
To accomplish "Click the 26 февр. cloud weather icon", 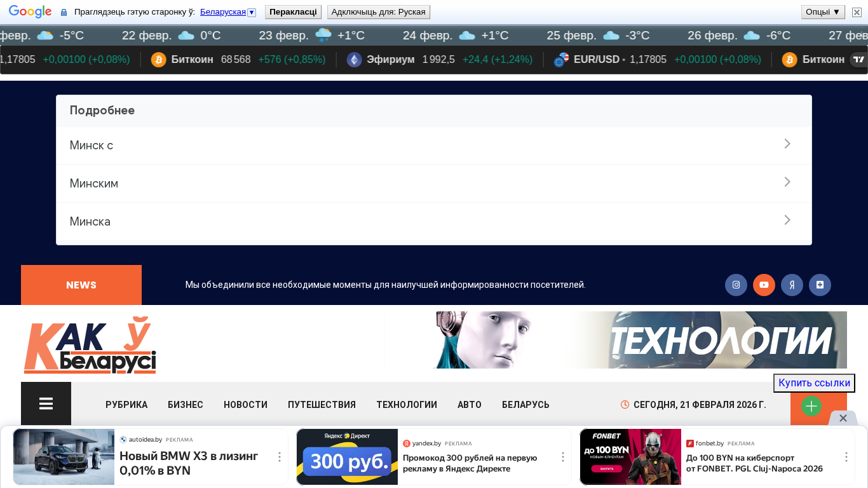I will [x=752, y=36].
